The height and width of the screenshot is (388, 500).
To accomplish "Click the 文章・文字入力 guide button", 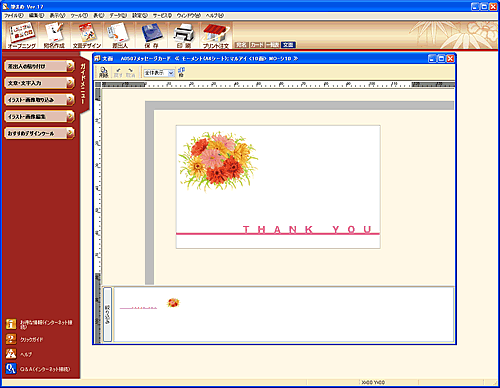I will tap(39, 83).
